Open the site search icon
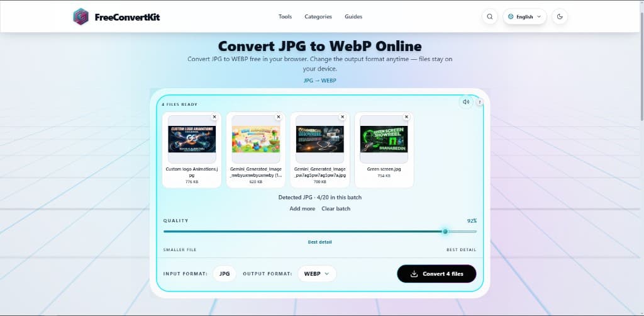 click(489, 17)
